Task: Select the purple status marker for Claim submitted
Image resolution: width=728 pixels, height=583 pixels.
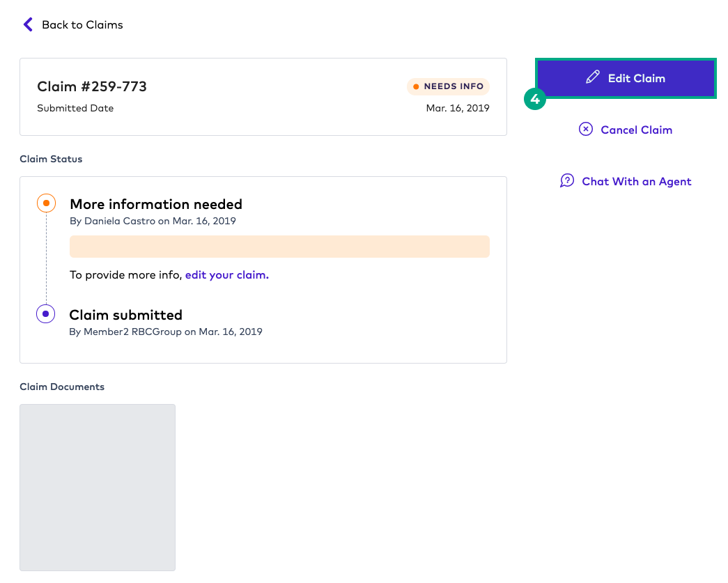Action: point(45,313)
